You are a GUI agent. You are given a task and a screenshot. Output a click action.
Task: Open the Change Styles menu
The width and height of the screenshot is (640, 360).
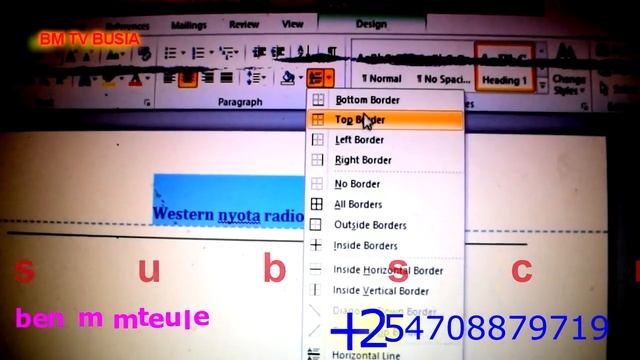tap(569, 70)
